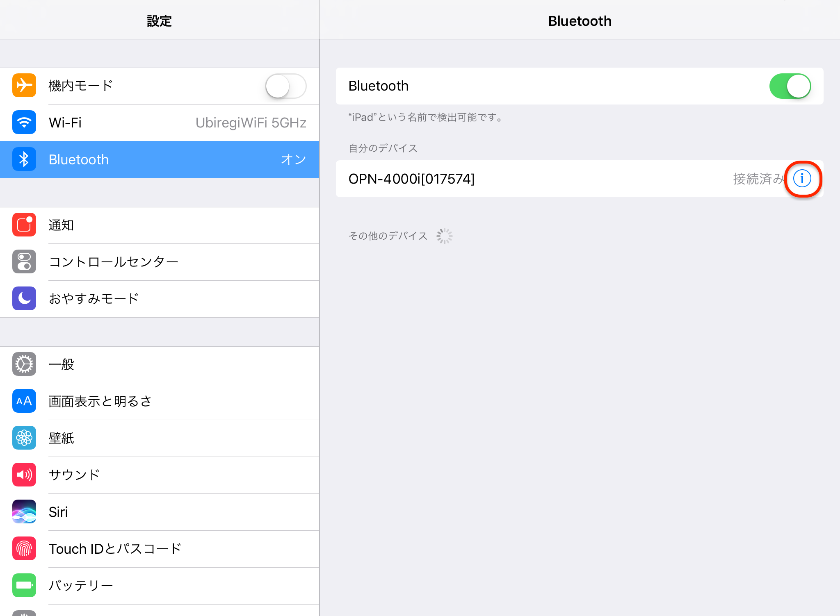Tap the Touch ID fingerprint icon
Screen dimensions: 840x616
24,549
